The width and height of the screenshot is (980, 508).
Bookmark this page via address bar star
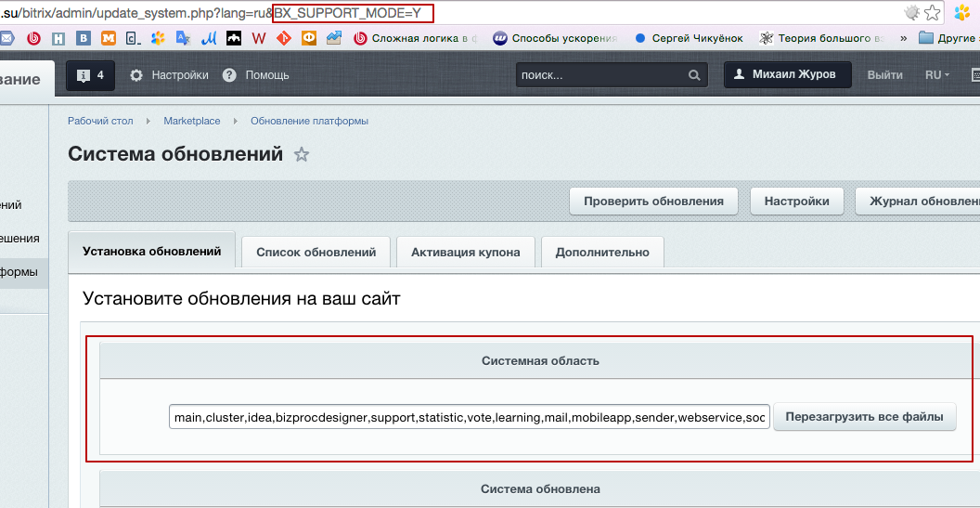(932, 12)
